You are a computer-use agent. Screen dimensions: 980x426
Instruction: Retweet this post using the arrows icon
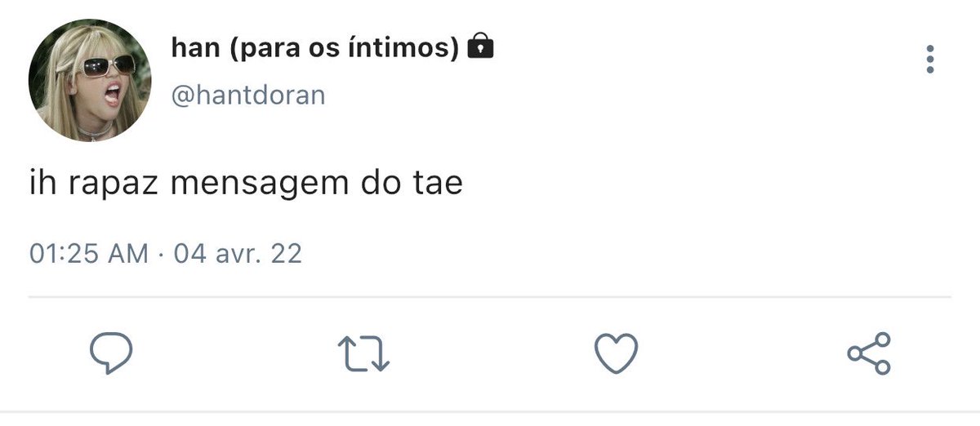click(x=364, y=353)
